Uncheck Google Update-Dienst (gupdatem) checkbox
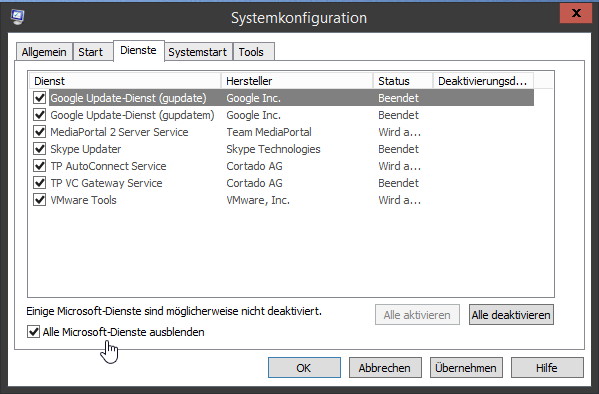 (39, 115)
